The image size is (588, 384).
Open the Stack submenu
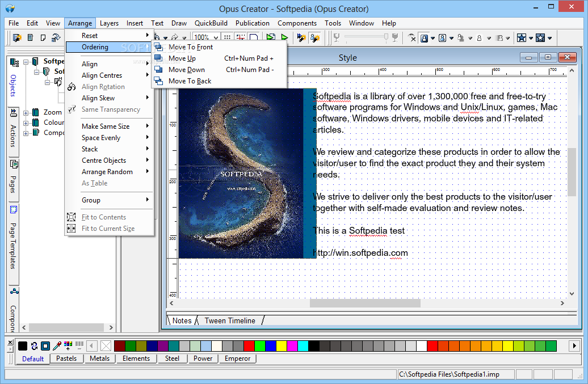pos(110,149)
